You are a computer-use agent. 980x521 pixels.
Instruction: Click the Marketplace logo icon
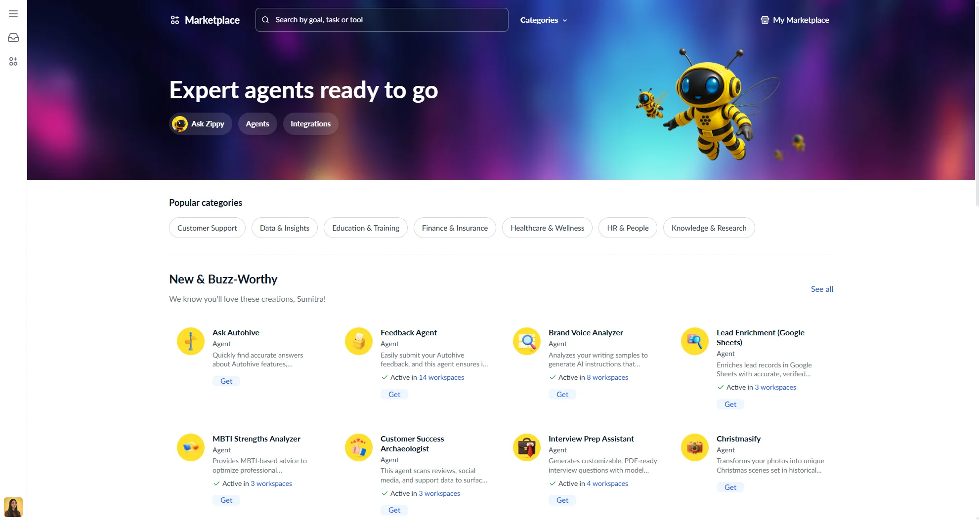click(175, 20)
